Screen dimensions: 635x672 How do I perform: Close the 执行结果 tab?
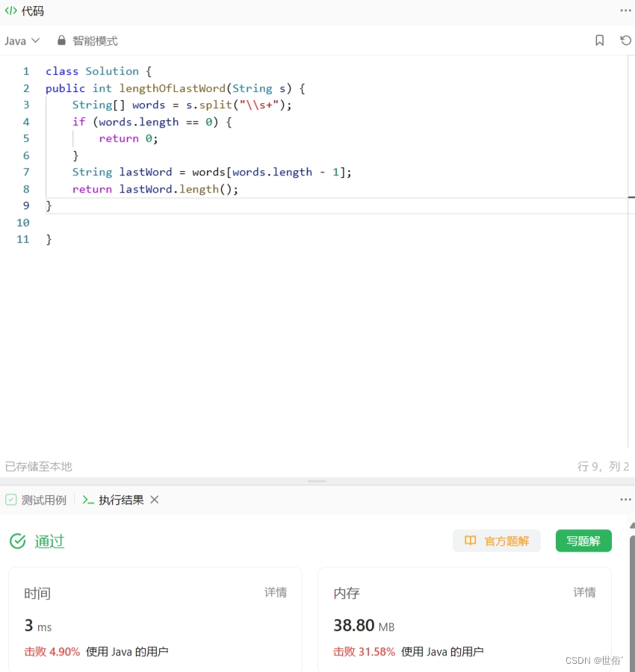155,500
